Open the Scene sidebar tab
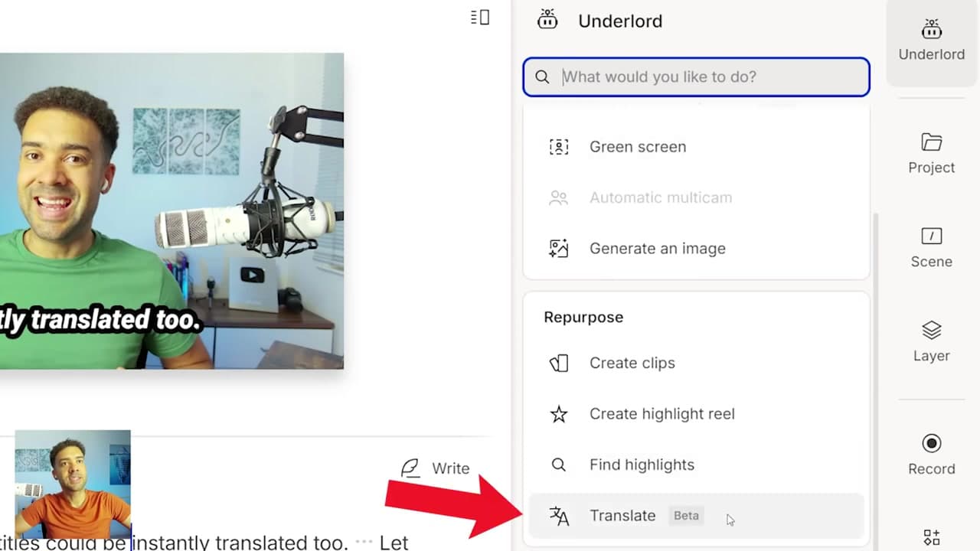Image resolution: width=980 pixels, height=551 pixels. (x=931, y=248)
